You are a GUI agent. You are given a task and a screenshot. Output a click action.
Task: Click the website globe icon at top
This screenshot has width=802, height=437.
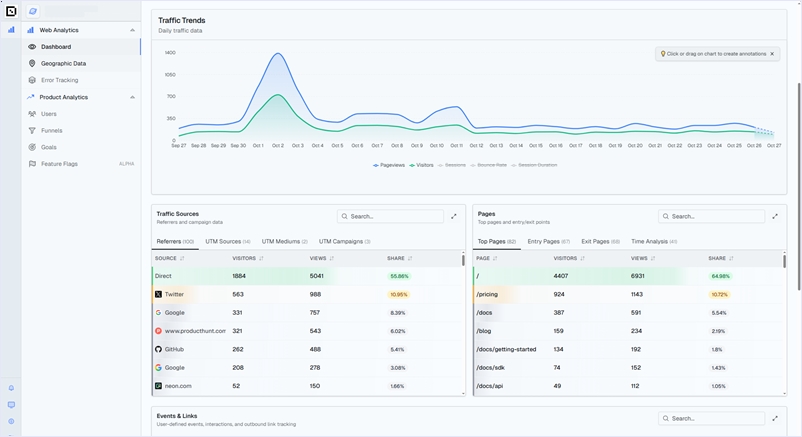tap(33, 11)
